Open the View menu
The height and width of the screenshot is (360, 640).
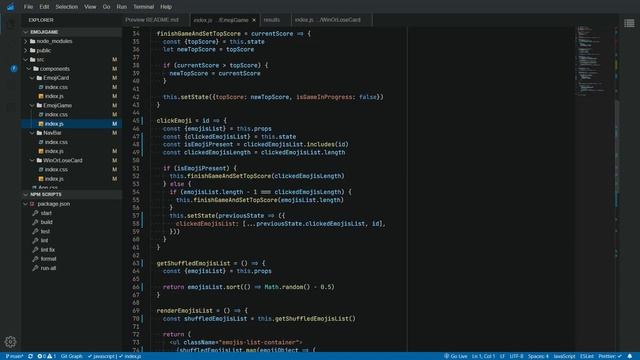pyautogui.click(x=90, y=7)
